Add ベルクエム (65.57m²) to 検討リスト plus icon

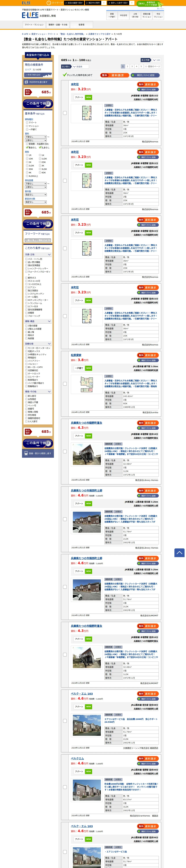pos(148,764)
